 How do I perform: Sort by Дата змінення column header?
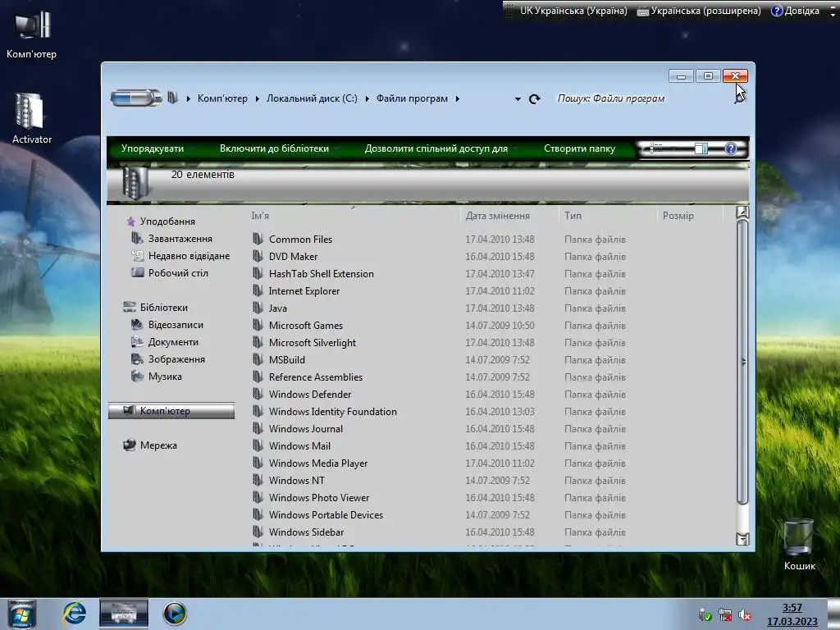pyautogui.click(x=509, y=216)
